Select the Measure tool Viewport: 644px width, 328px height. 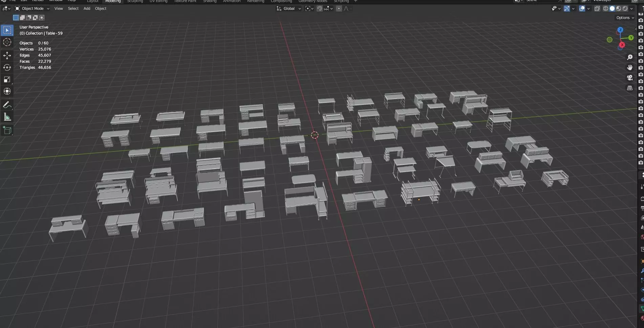pos(7,117)
